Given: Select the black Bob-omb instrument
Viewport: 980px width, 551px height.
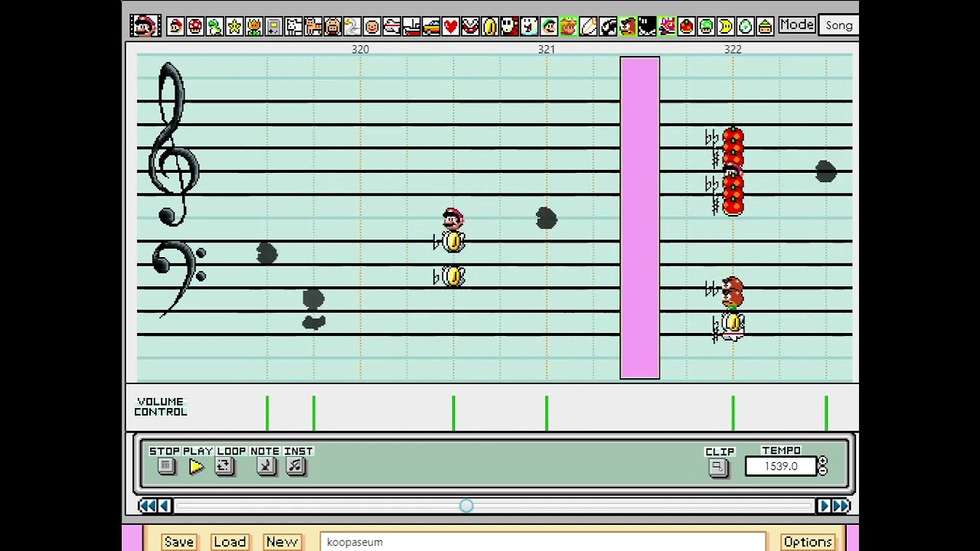Looking at the screenshot, I should point(647,27).
